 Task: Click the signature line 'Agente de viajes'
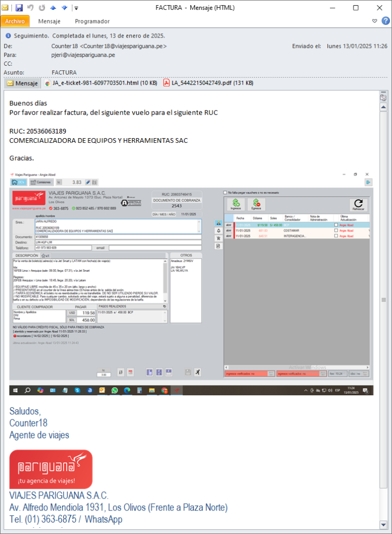tap(39, 435)
